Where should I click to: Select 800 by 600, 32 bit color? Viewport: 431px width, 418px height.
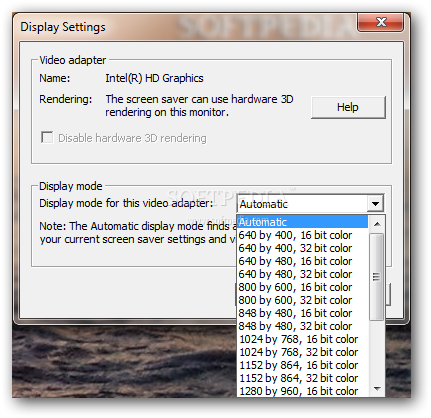coord(303,300)
